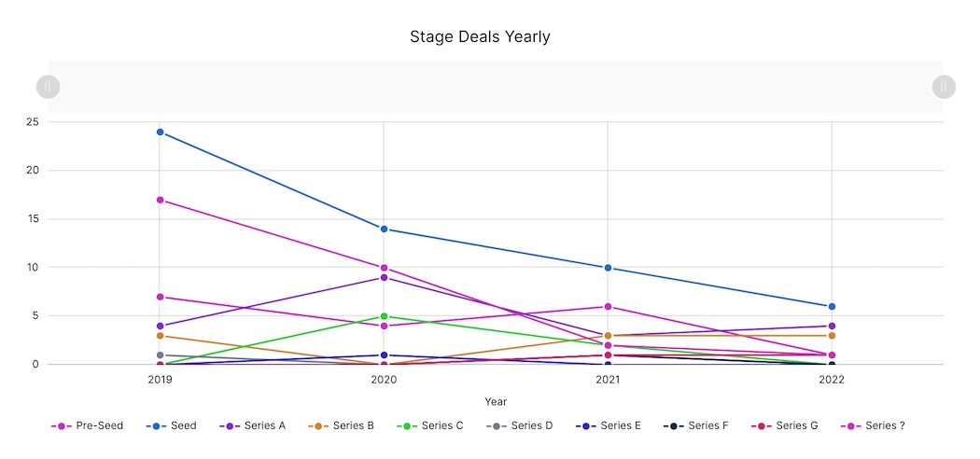Click the gray range selector bar

click(495, 87)
